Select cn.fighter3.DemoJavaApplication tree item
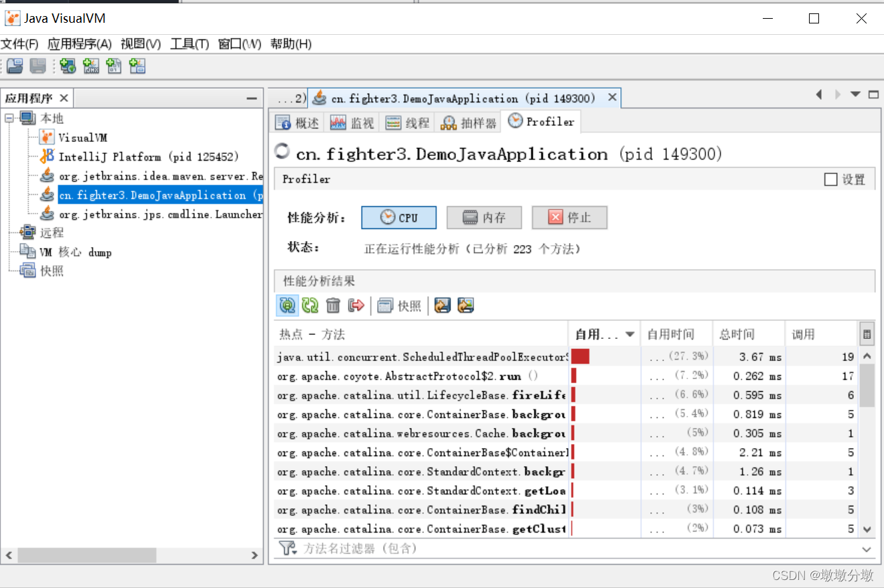Screen dimensions: 884x588 coord(161,195)
